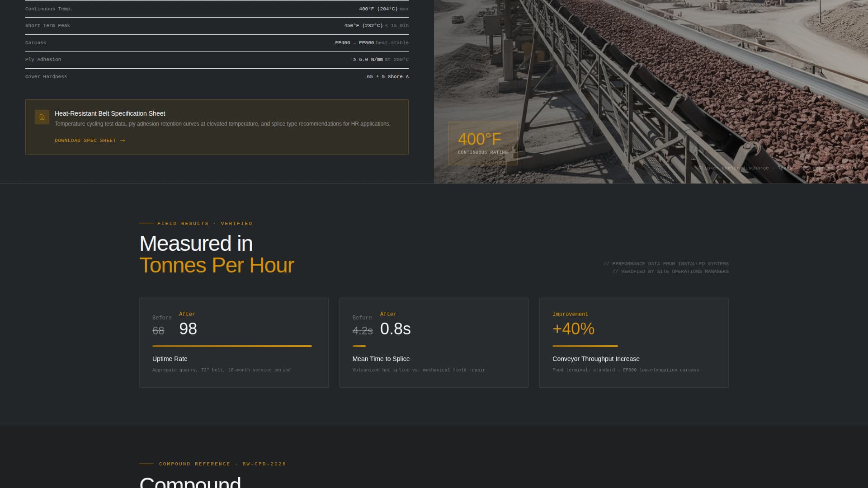Click the Uptime Rate progress bar
Screen dimensions: 868x488
pyautogui.click(x=231, y=346)
